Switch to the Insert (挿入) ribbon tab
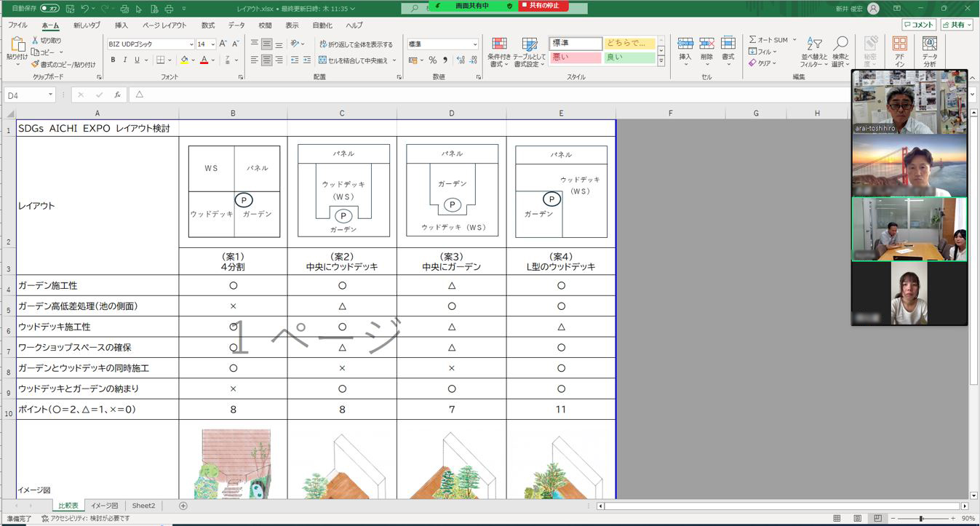This screenshot has height=526, width=980. [121, 25]
